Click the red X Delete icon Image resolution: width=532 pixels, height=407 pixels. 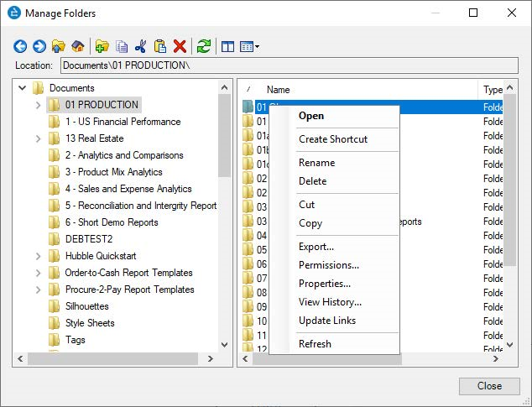tap(179, 46)
